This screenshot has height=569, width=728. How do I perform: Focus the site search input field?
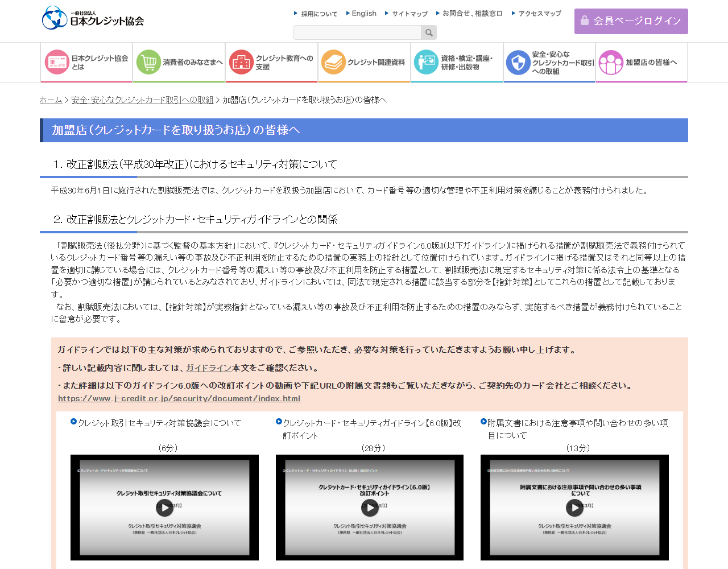coord(357,32)
